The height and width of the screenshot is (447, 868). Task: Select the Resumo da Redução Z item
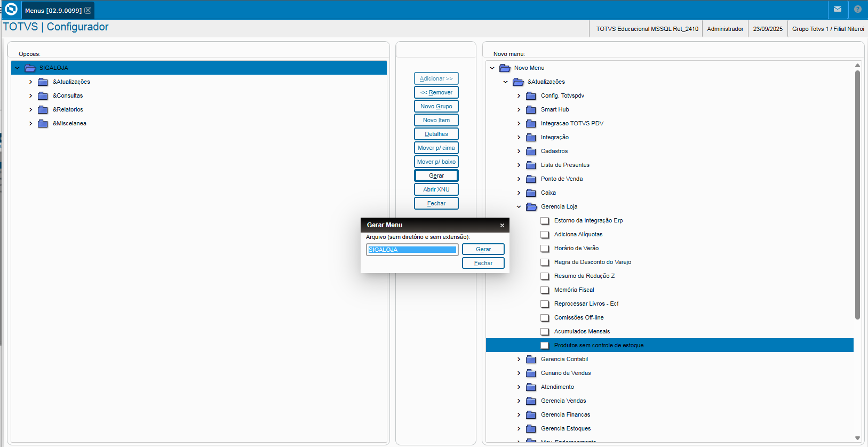coord(584,276)
